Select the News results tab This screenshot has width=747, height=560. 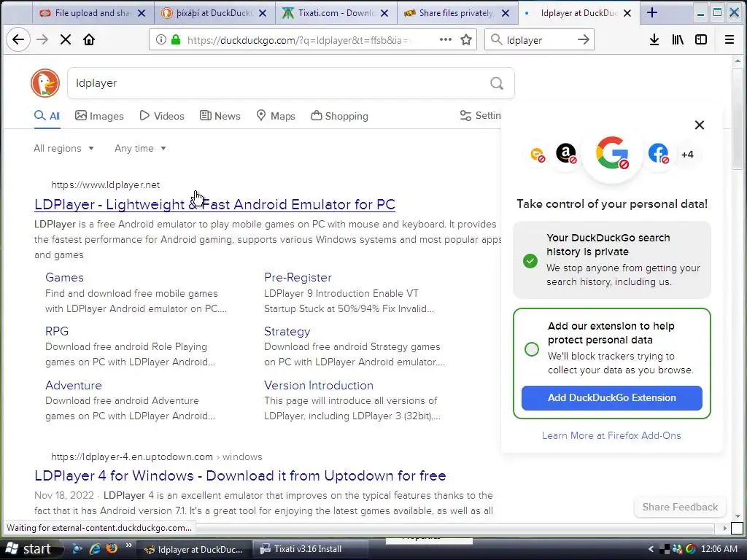220,116
